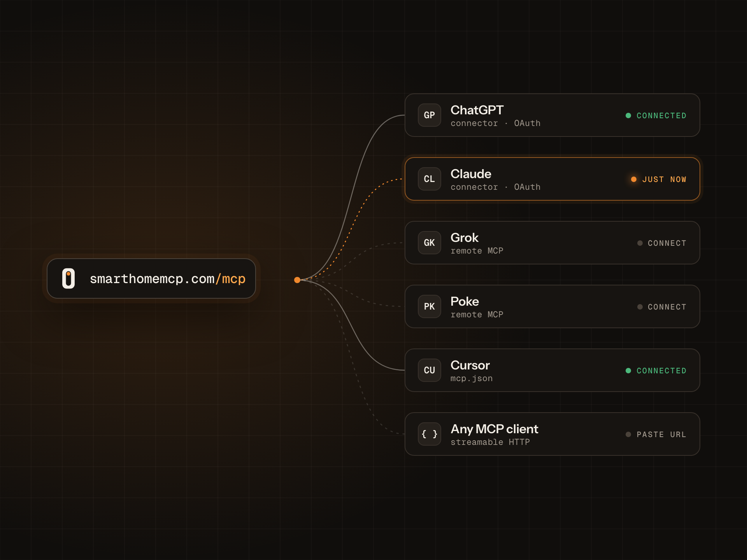Click the GK icon badge for Grok
Viewport: 747px width, 560px height.
[x=430, y=243]
